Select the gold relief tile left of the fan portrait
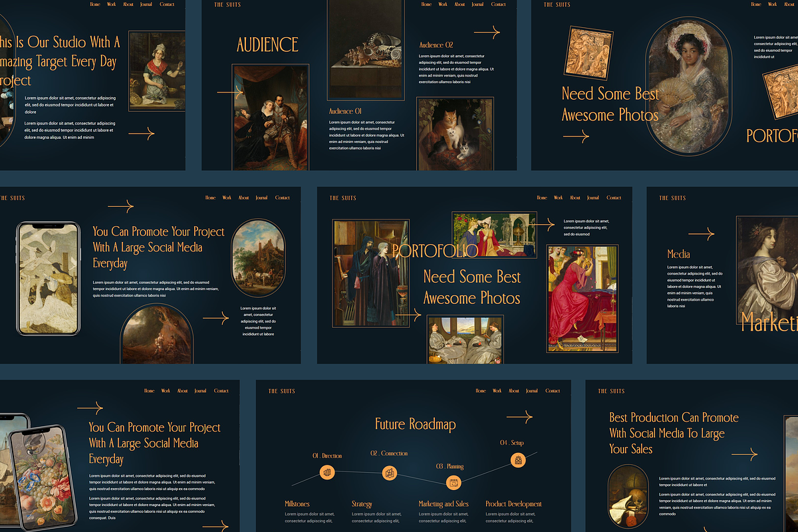This screenshot has width=798, height=532. [589, 52]
